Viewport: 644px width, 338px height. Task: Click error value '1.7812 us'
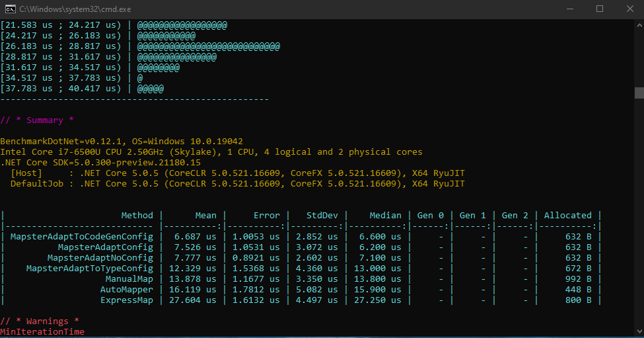[256, 290]
